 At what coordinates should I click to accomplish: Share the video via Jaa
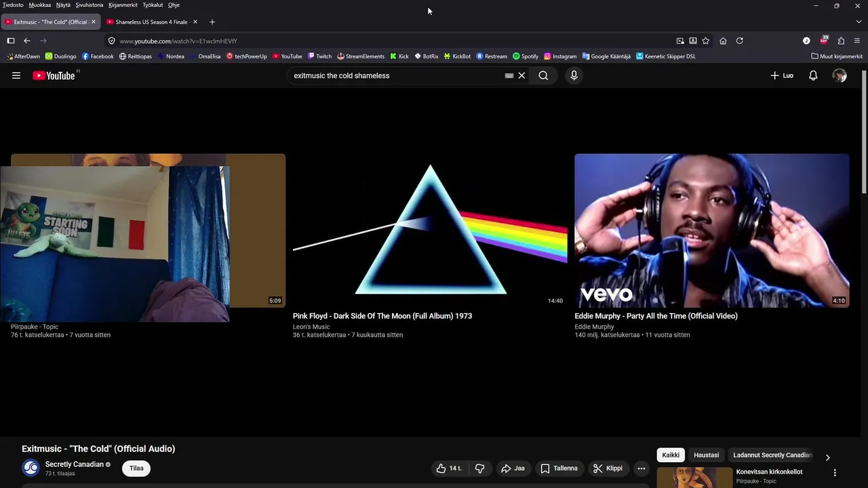[x=513, y=468]
